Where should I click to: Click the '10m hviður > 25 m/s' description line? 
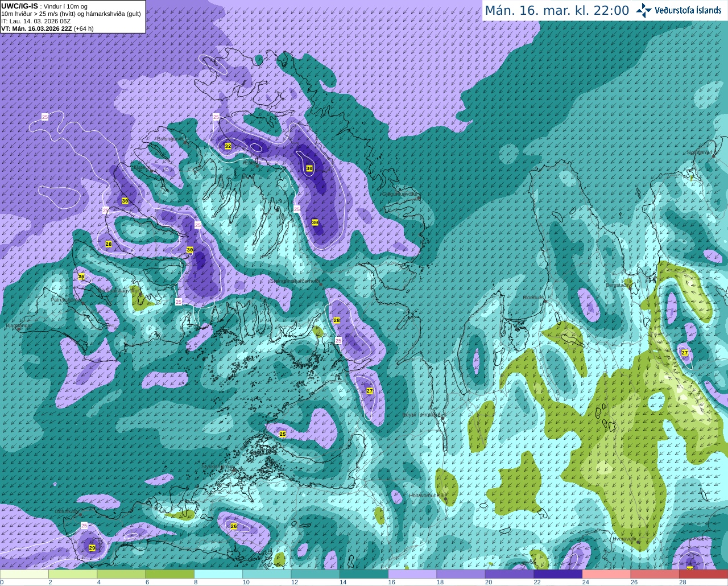coord(71,14)
